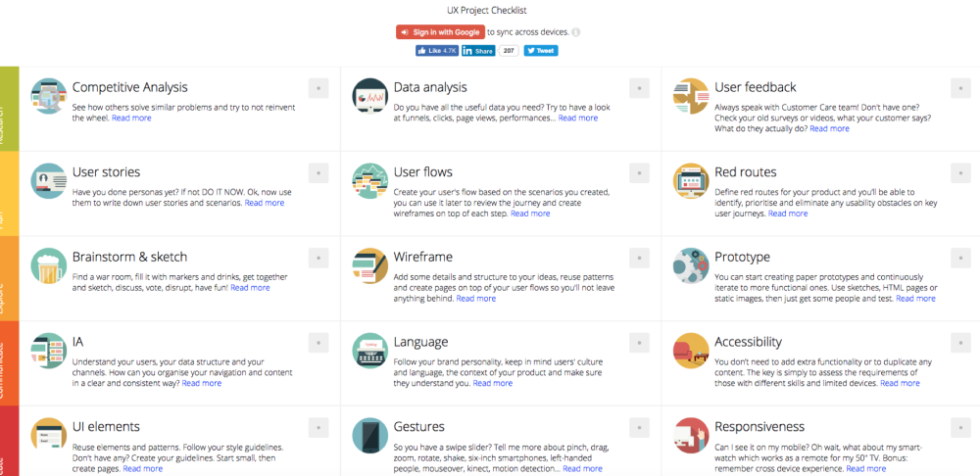Click the User feedback icon
Viewport: 980px width, 476px height.
[691, 96]
